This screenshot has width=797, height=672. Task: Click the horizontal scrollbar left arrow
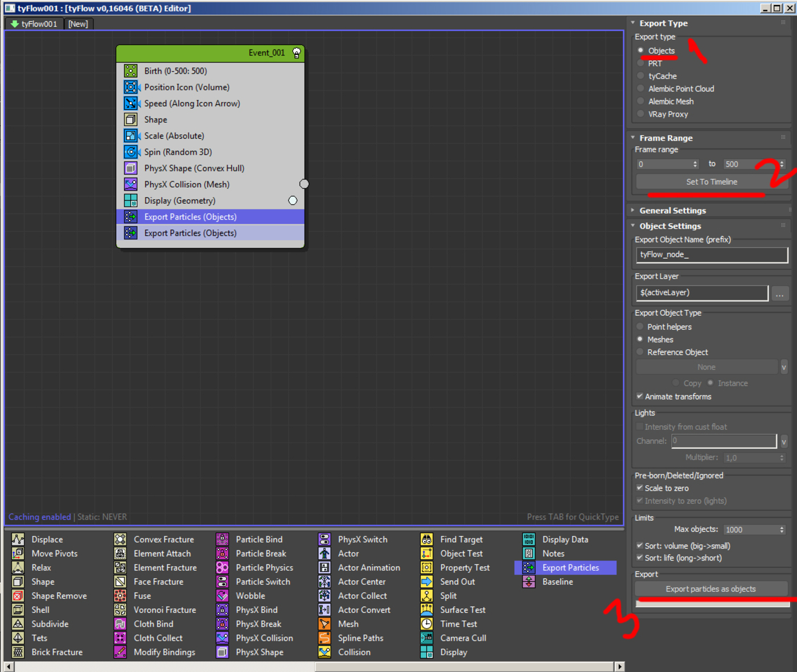9,666
